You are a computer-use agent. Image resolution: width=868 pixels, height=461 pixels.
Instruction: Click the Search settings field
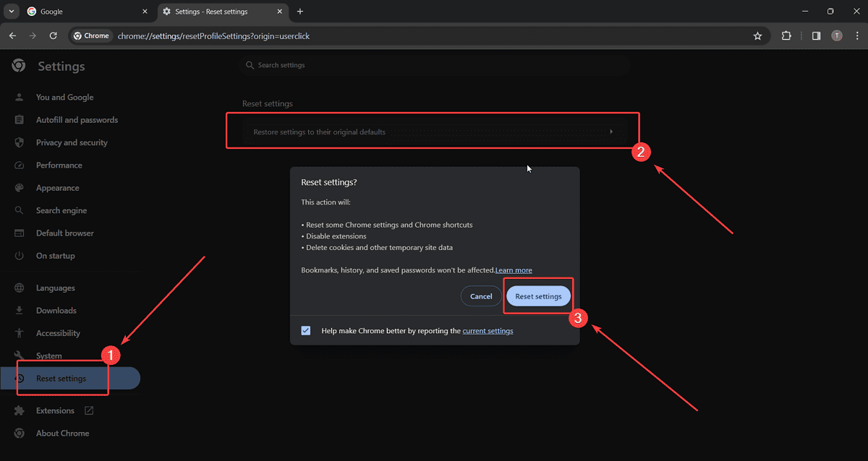pos(434,65)
